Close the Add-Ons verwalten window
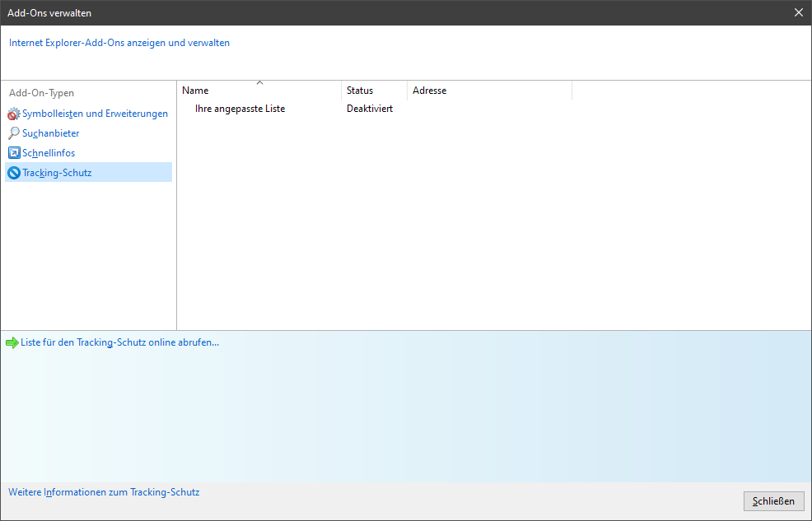812x521 pixels. 799,12
